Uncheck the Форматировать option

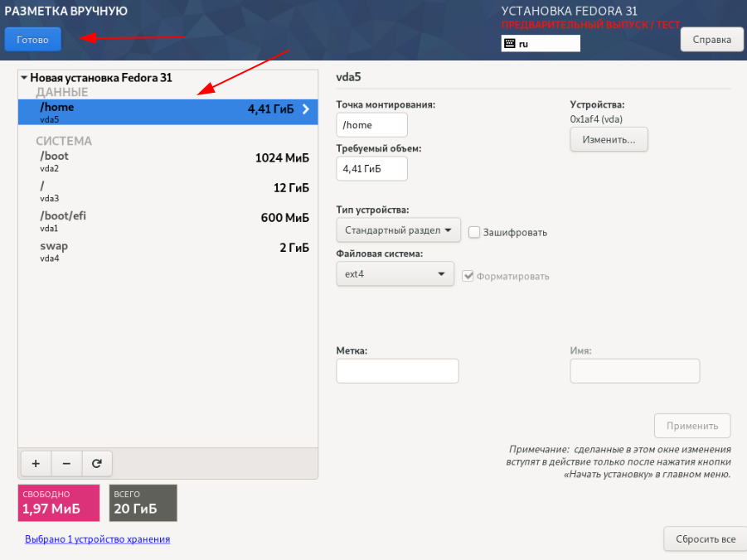(469, 276)
